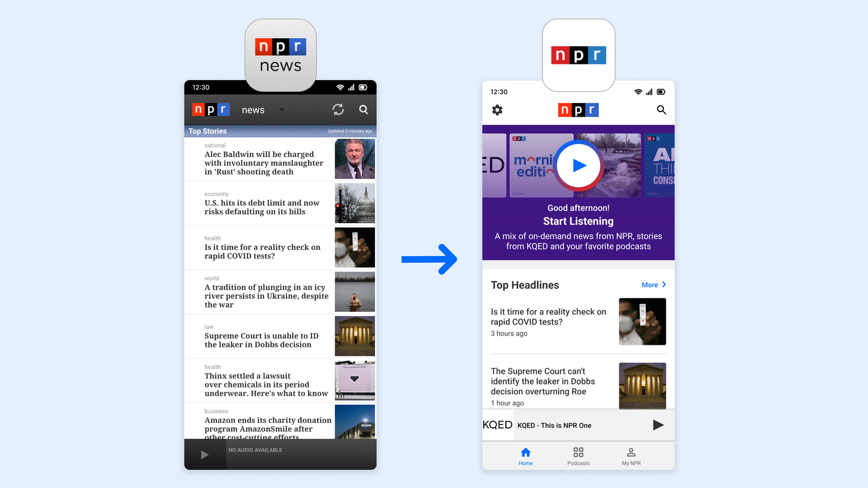
Task: Open settings with the gear icon
Action: pos(497,109)
